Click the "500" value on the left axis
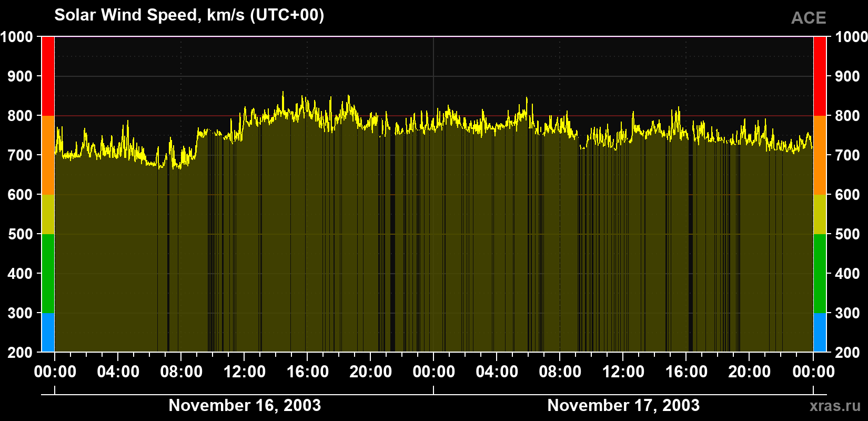Image resolution: width=868 pixels, height=421 pixels. (x=21, y=234)
